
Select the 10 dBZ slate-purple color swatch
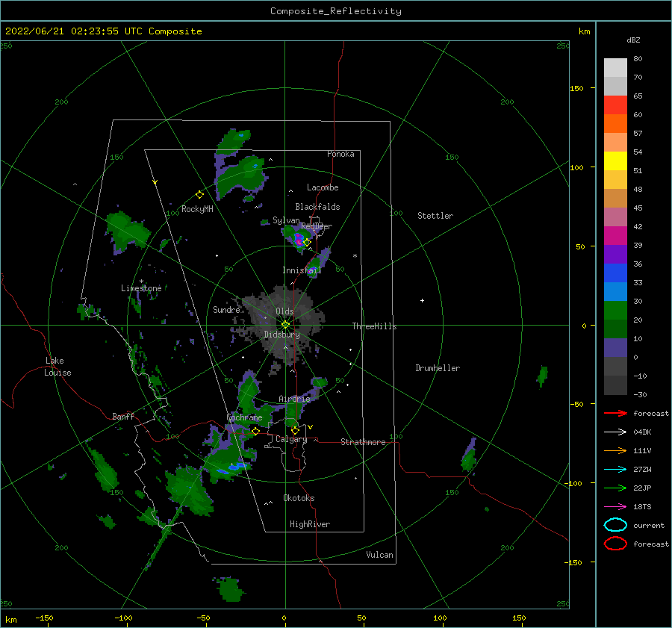[x=615, y=347]
